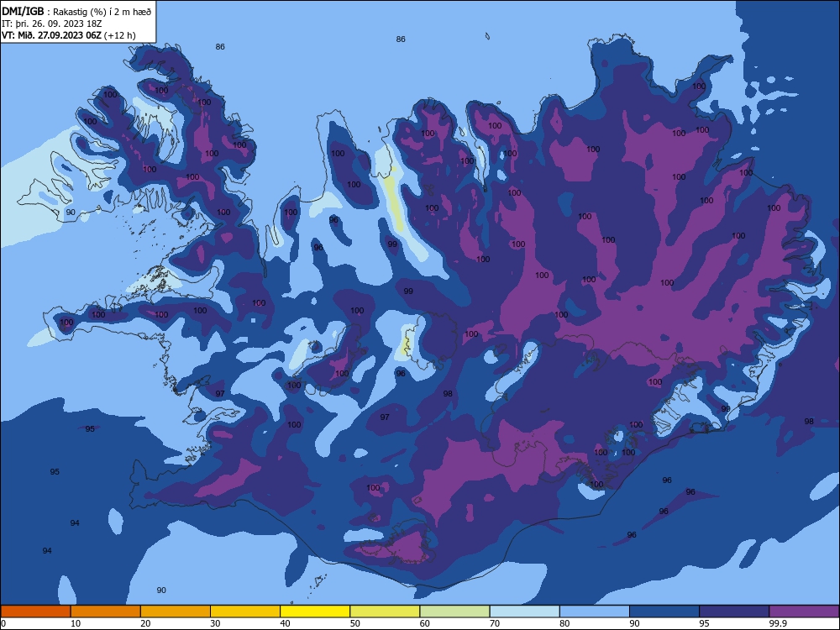The width and height of the screenshot is (840, 630).
Task: Select the bright yellow 40–50 legend swatch
Action: pos(315,612)
